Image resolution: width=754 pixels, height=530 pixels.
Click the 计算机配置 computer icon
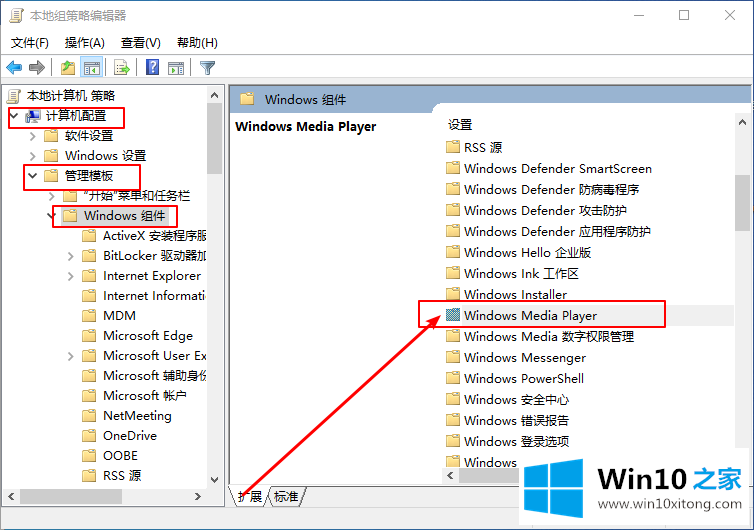pyautogui.click(x=33, y=116)
